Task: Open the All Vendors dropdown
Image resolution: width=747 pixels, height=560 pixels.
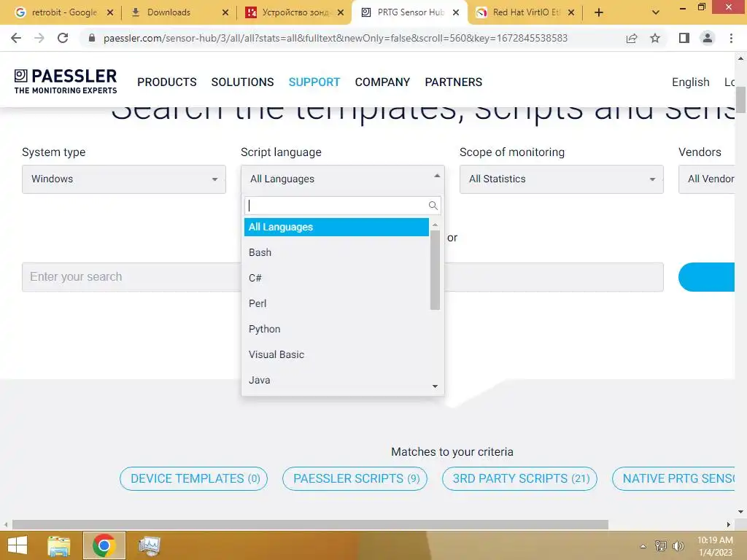Action: click(706, 179)
